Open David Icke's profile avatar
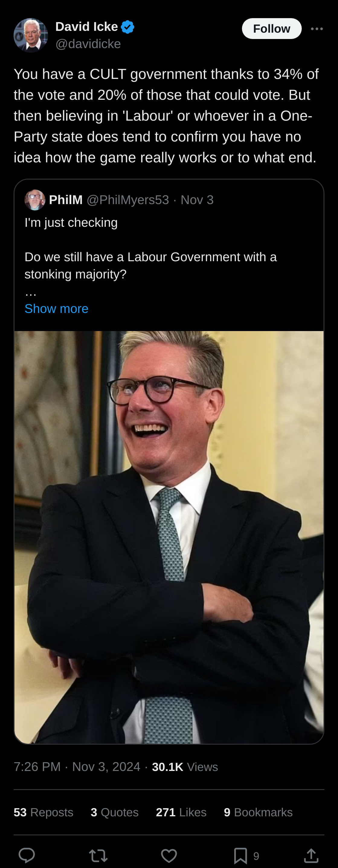 point(31,35)
